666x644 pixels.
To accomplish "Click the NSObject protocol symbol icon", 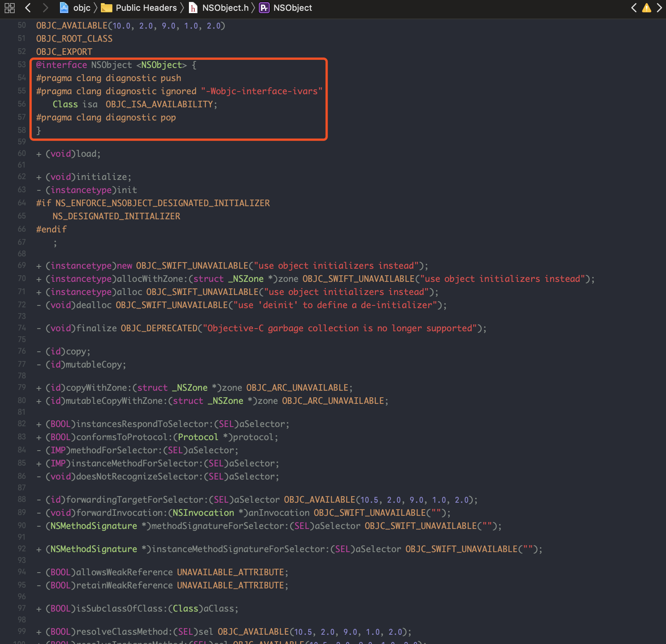I will click(x=264, y=8).
